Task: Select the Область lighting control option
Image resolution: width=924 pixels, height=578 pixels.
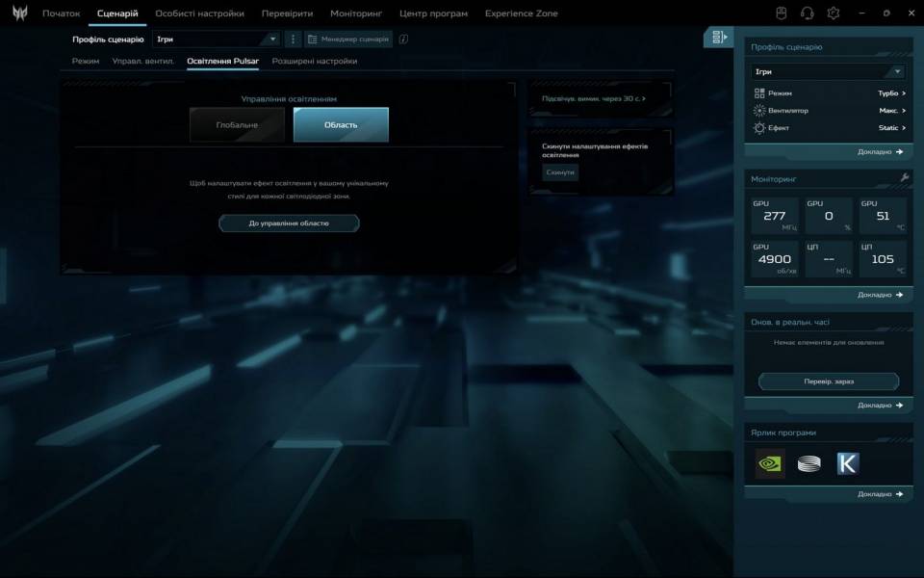Action: pos(341,125)
